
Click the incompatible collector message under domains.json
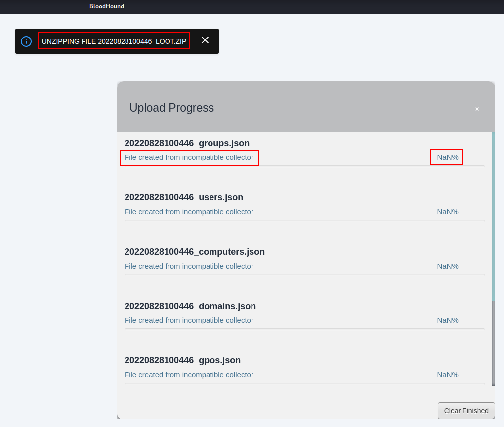[189, 320]
